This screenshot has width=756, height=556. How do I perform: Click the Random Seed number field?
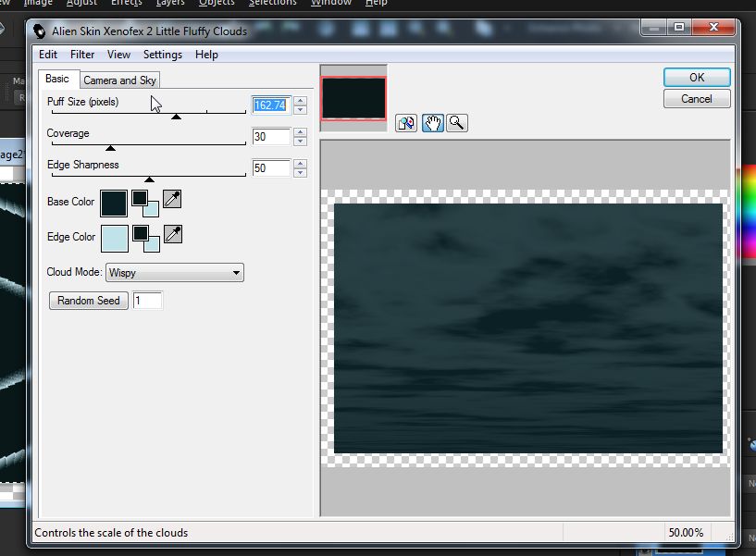[147, 301]
